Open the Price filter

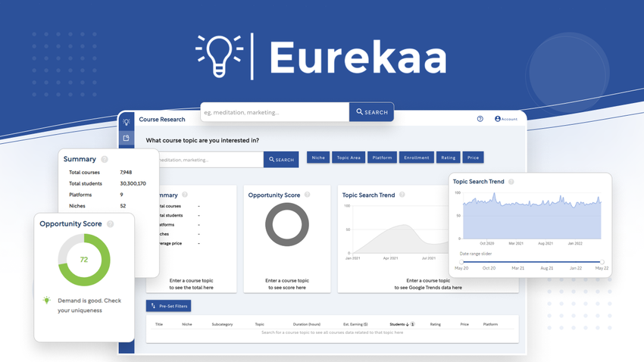[x=473, y=158]
